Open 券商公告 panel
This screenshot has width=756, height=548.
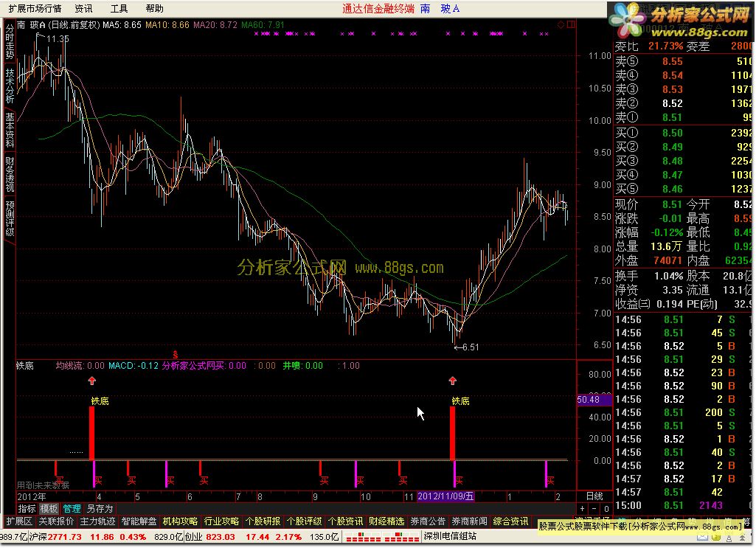[x=428, y=521]
